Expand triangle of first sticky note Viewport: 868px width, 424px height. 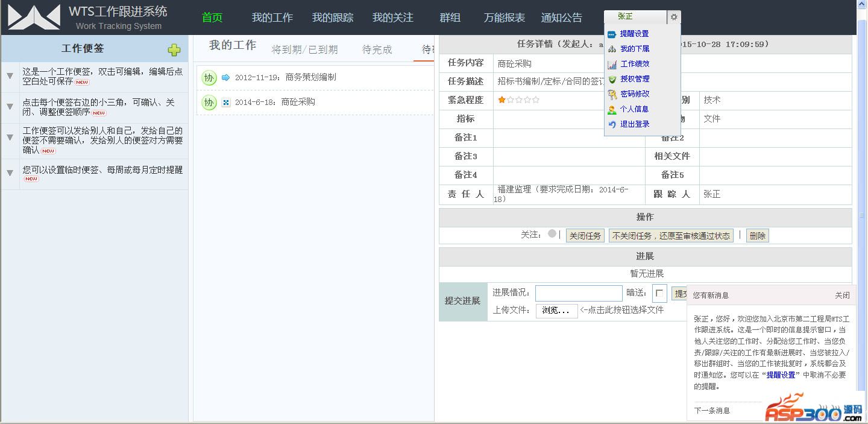10,76
